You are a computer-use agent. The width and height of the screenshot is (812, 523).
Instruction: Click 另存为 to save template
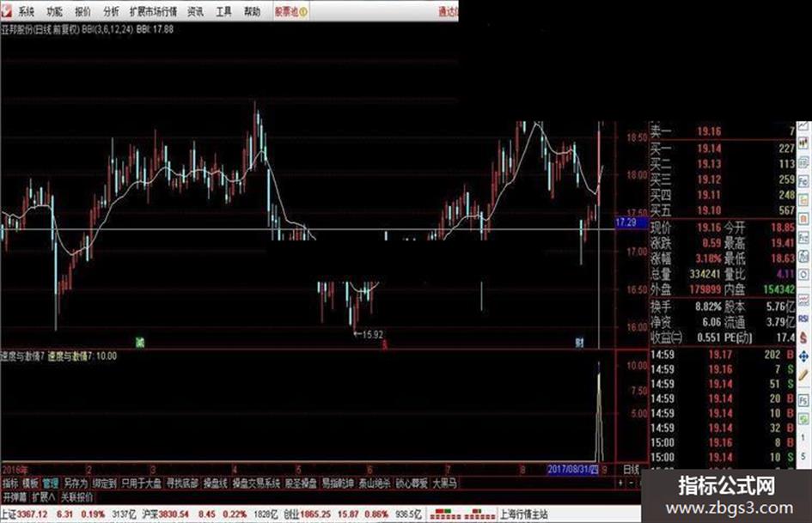coord(76,483)
